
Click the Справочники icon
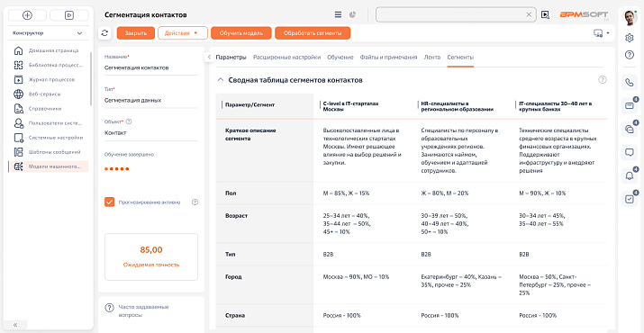pyautogui.click(x=18, y=109)
